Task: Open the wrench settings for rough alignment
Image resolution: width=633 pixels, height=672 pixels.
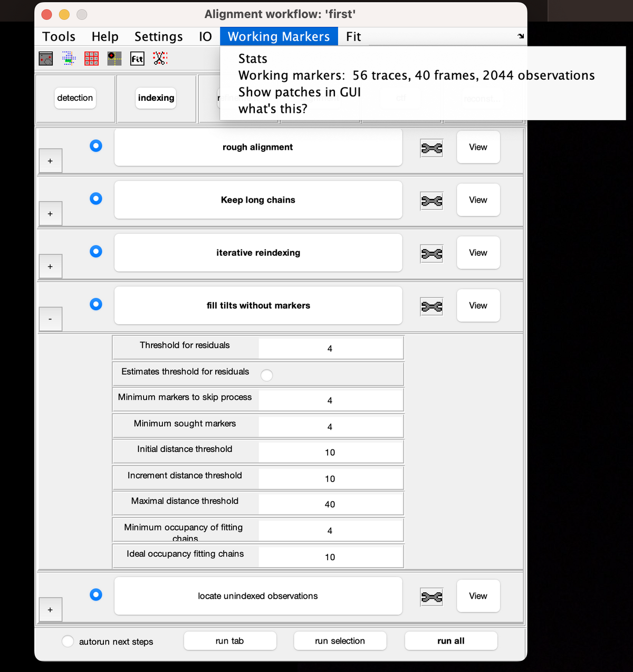Action: tap(431, 148)
